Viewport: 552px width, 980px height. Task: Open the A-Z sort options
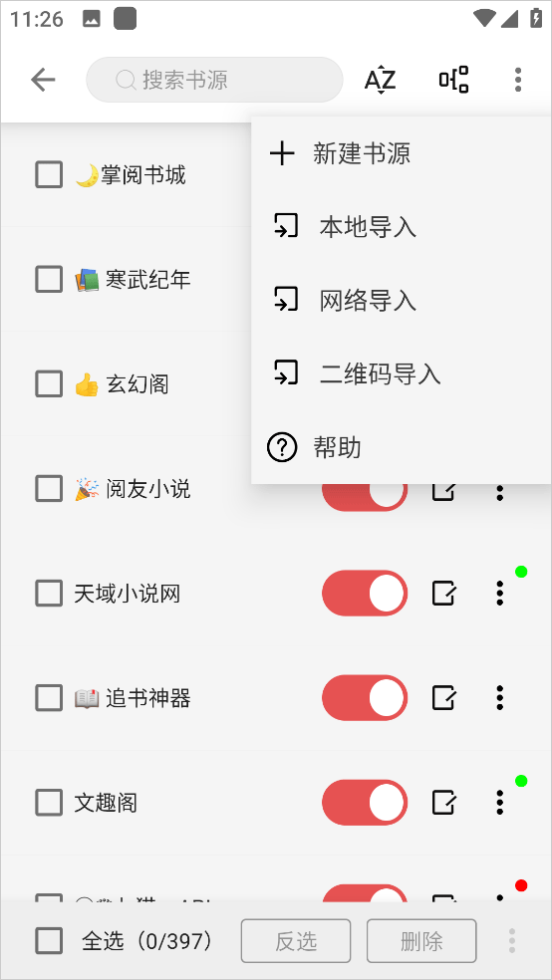coord(380,80)
